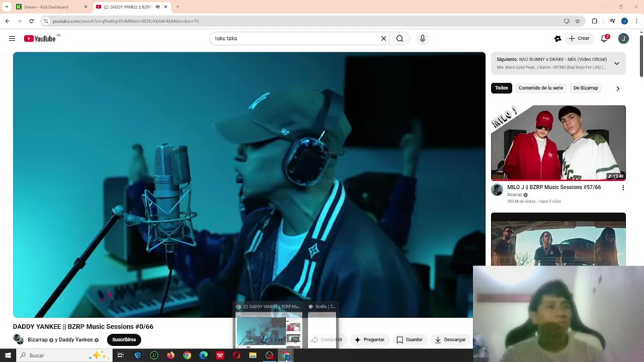
Task: Click the Descargar download button
Action: click(451, 340)
